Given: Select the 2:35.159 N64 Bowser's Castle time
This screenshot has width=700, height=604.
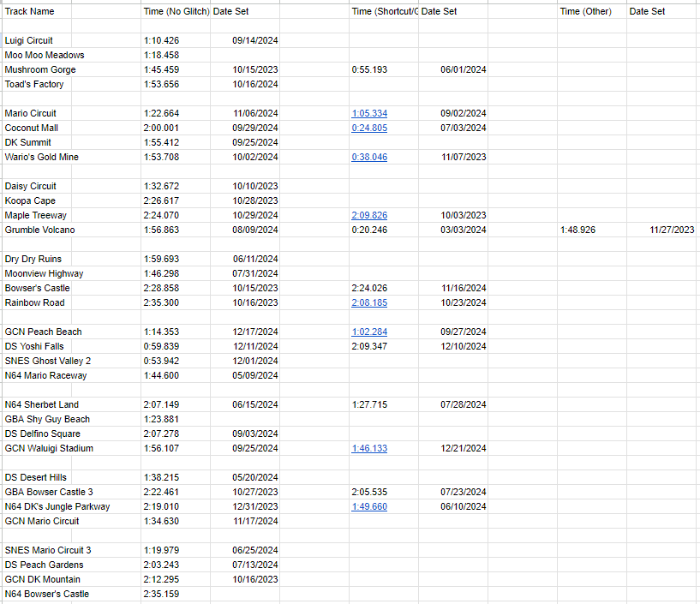Looking at the screenshot, I should (176, 595).
